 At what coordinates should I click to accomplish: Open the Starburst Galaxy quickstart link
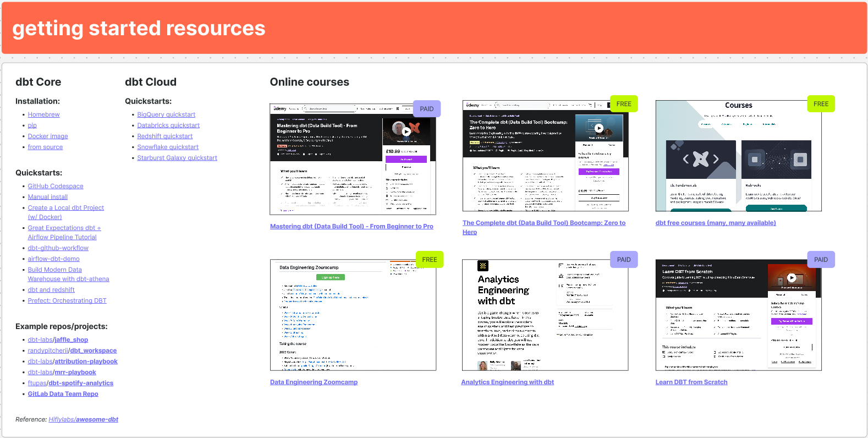[177, 158]
